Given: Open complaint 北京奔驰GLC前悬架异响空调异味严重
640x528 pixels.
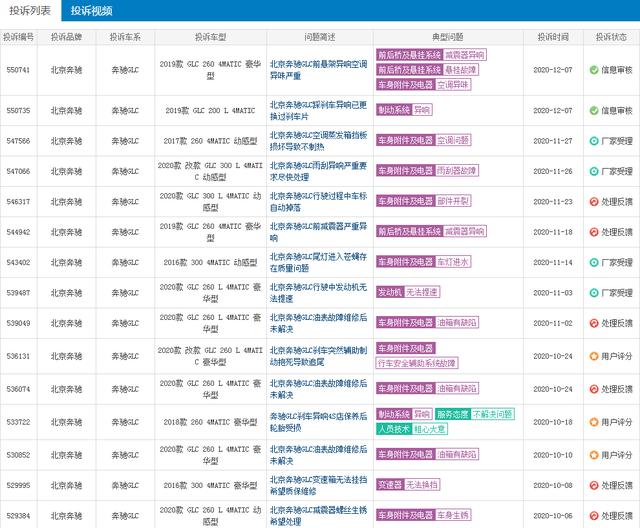Looking at the screenshot, I should [318, 70].
